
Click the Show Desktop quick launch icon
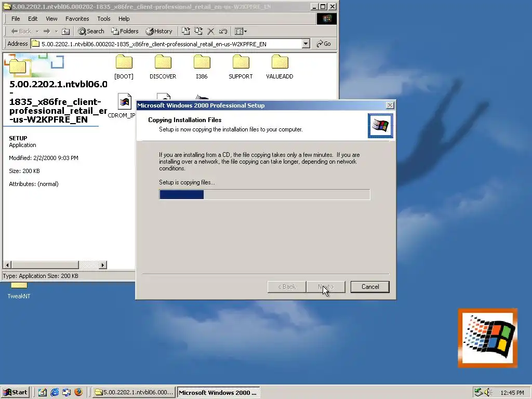(43, 393)
